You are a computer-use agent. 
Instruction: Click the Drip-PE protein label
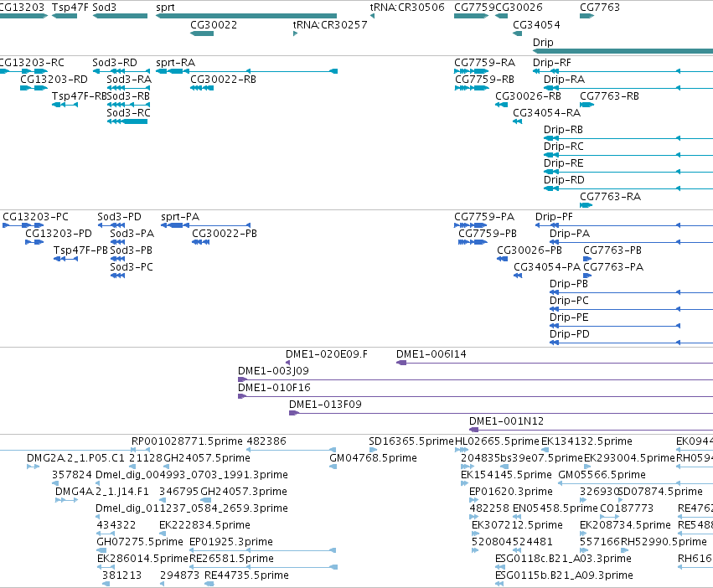pos(569,317)
